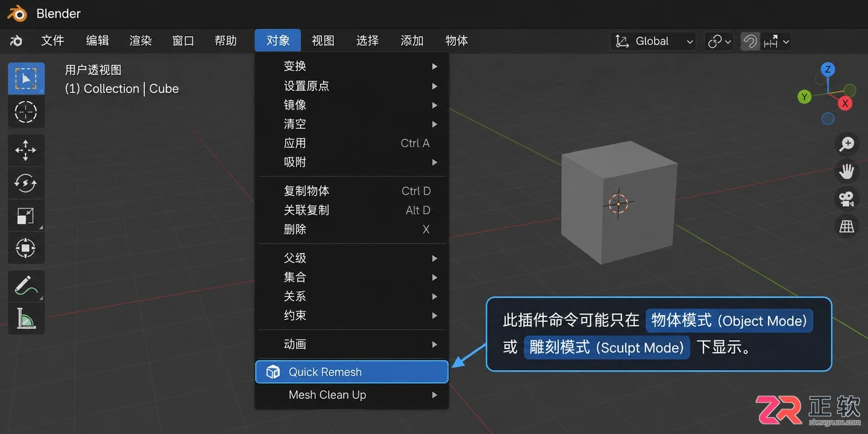Open the 添加 menu
Image resolution: width=868 pixels, height=434 pixels.
(x=412, y=41)
